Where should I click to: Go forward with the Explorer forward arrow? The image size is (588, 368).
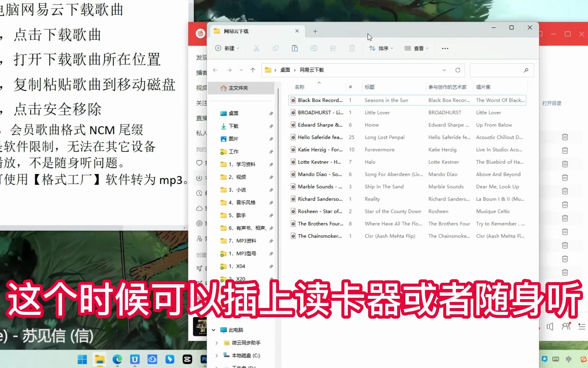coord(229,70)
